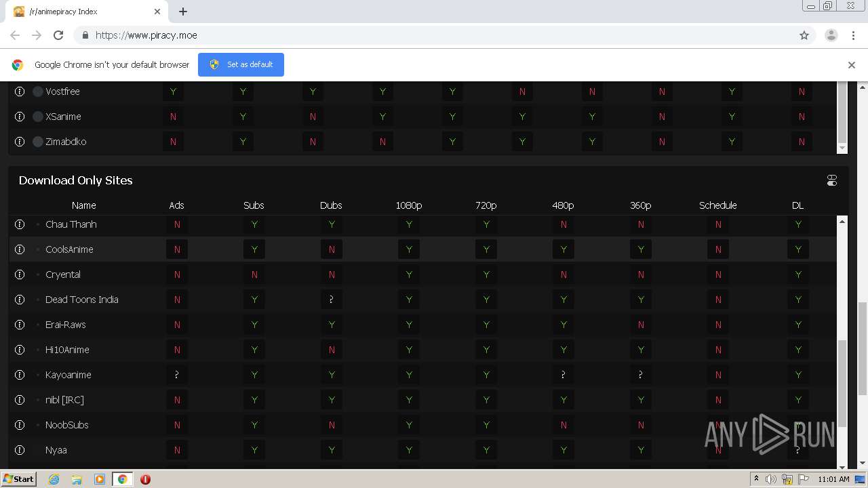Show hidden system tray icons

click(x=756, y=479)
